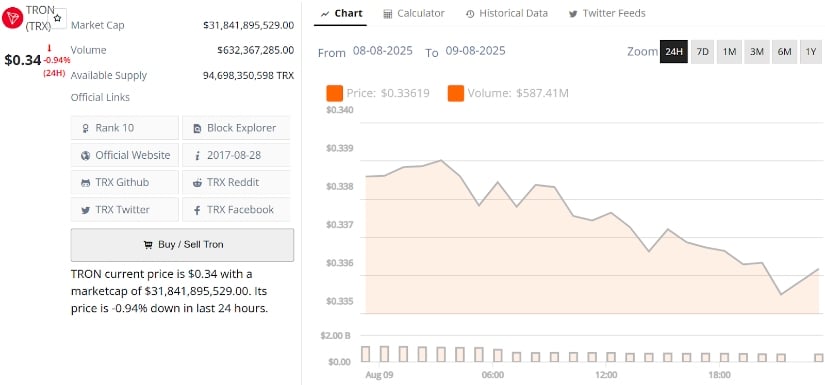Screen dimensions: 825x385
Task: Click the Price: $0.33619 legend label
Action: pos(388,94)
